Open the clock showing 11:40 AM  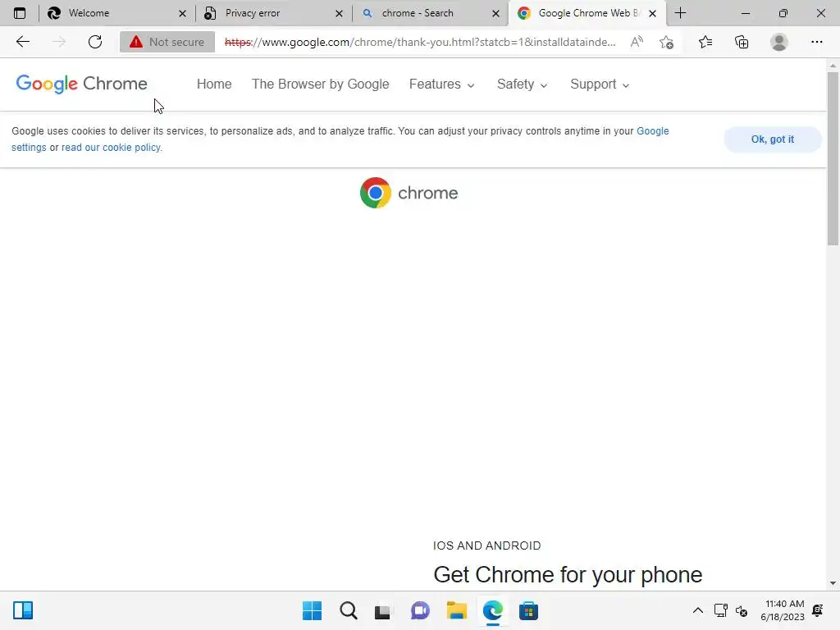click(782, 610)
